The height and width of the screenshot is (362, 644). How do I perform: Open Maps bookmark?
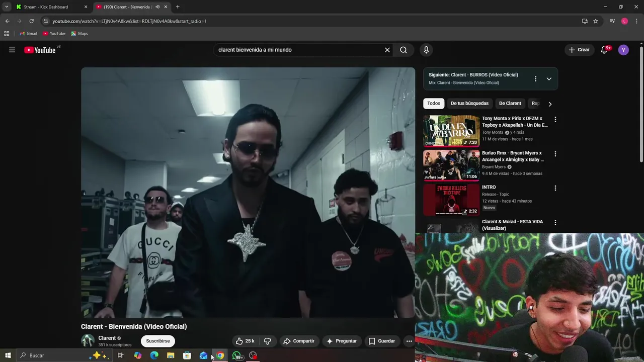click(79, 34)
